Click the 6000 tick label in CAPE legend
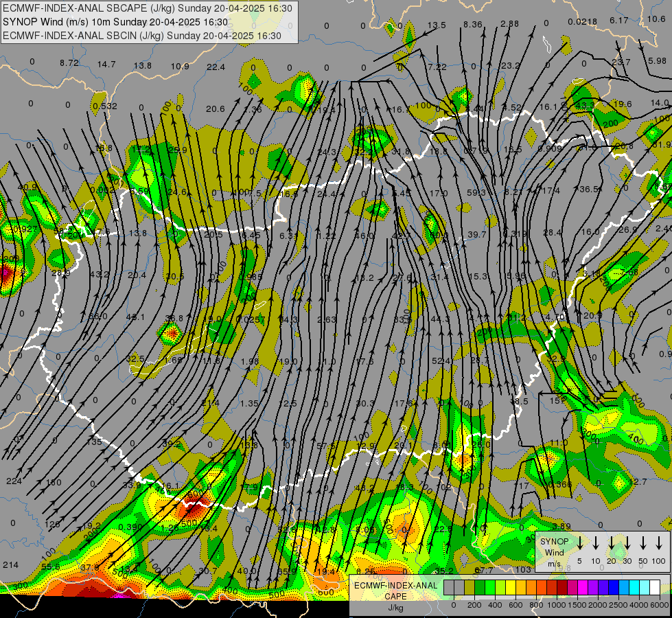672x618 pixels. 660,605
